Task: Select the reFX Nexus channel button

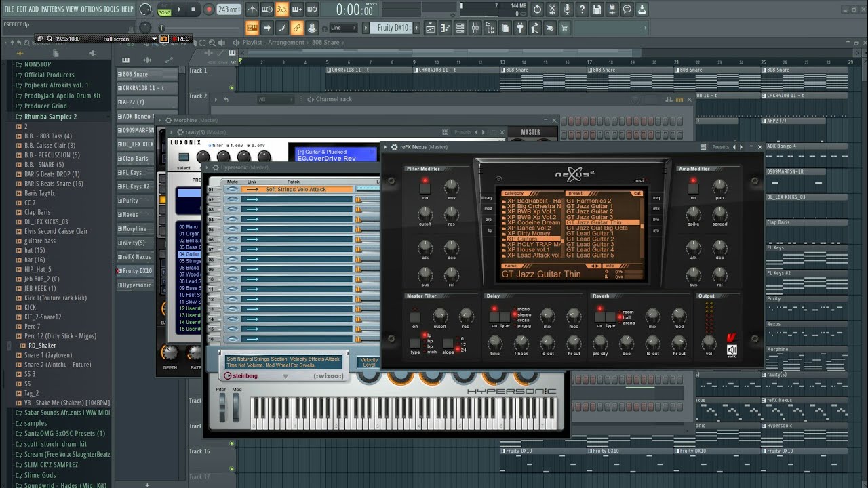Action: 136,257
